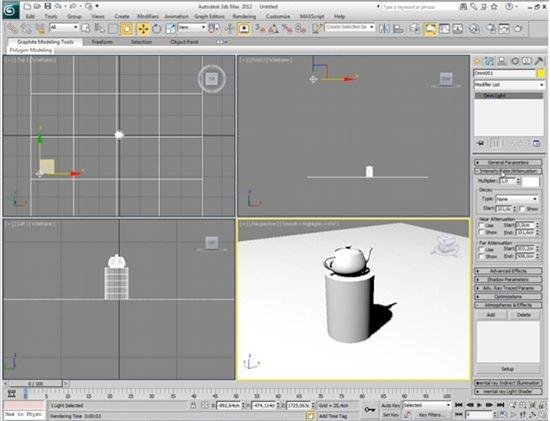Open the Render Setup icon
Screen dimensions: 550x421
491,28
